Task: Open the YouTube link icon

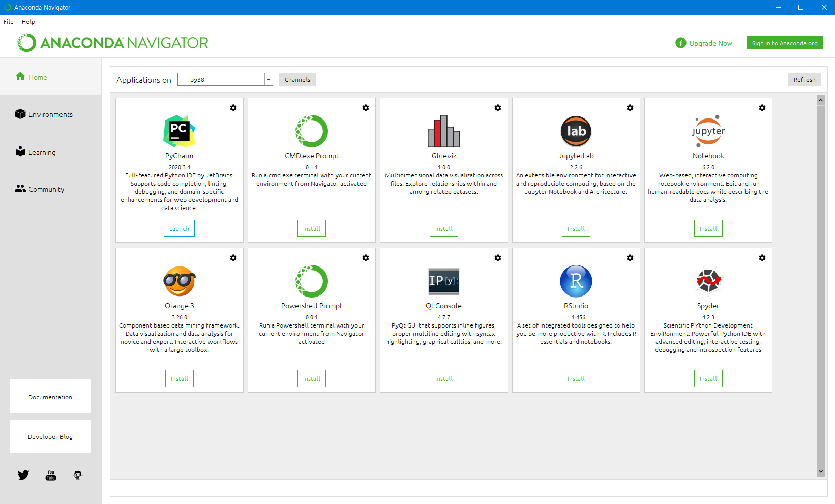Action: pyautogui.click(x=51, y=475)
